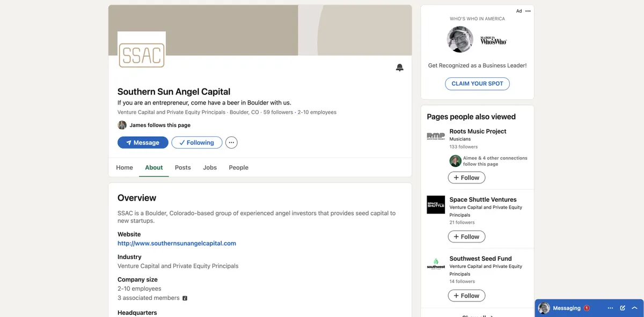Image resolution: width=644 pixels, height=317 pixels.
Task: Follow Roots Music Project
Action: pos(466,178)
